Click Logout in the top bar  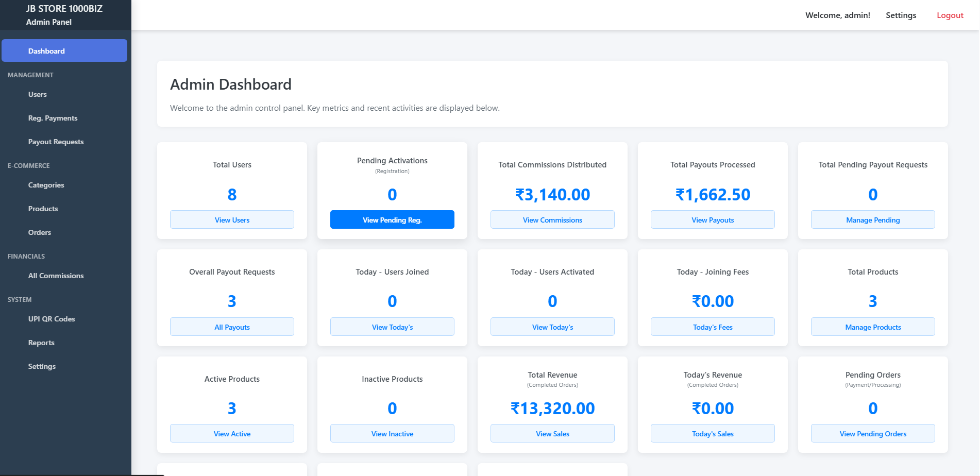pyautogui.click(x=950, y=15)
